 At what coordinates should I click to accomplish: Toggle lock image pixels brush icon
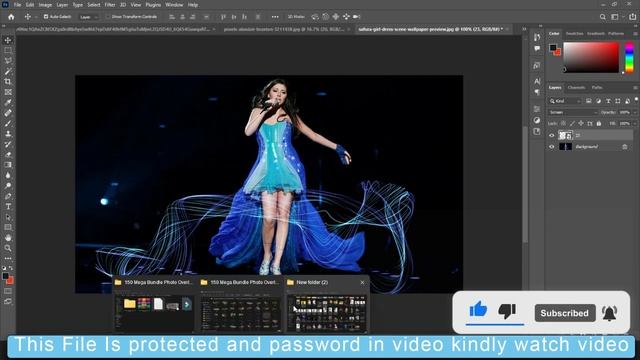[x=572, y=123]
